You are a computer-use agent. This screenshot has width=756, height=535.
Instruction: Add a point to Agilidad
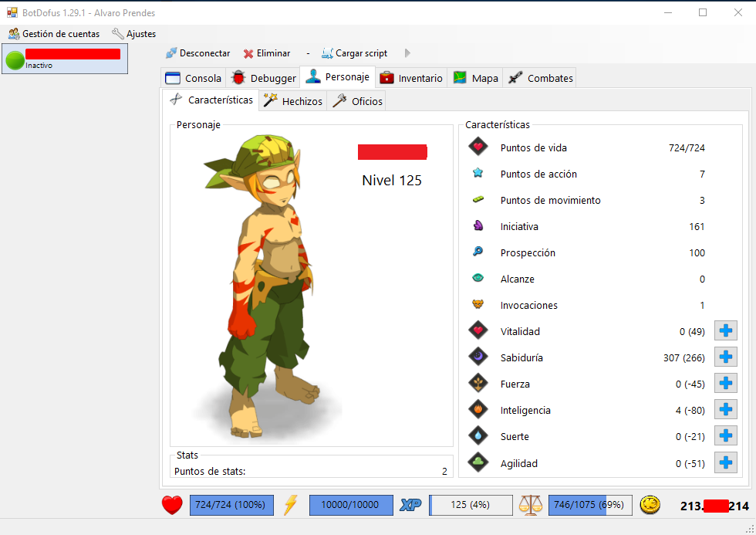[726, 462]
